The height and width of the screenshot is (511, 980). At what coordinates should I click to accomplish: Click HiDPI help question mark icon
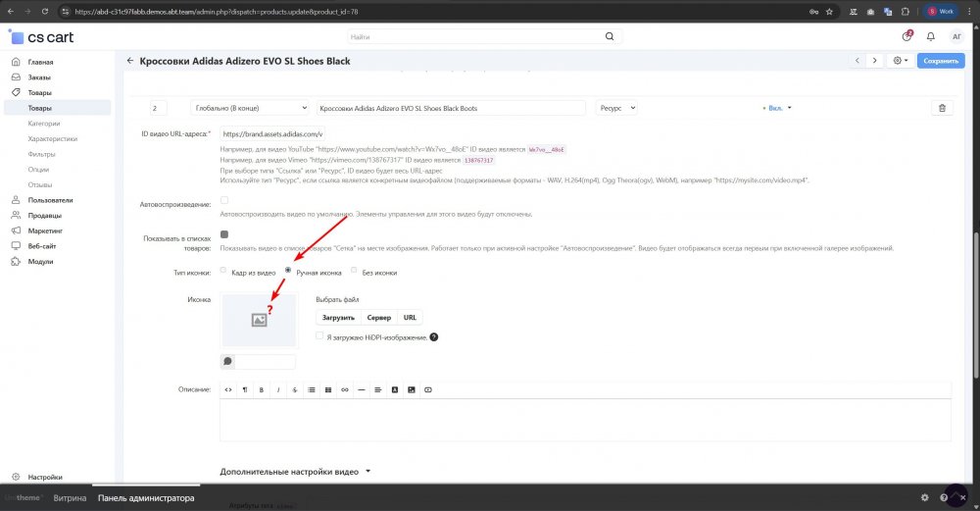tap(433, 337)
